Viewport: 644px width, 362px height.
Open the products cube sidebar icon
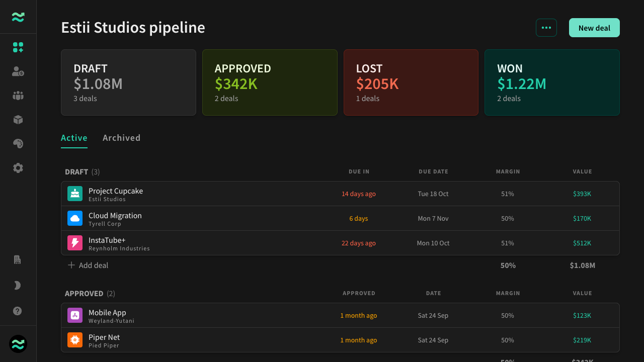tap(18, 120)
